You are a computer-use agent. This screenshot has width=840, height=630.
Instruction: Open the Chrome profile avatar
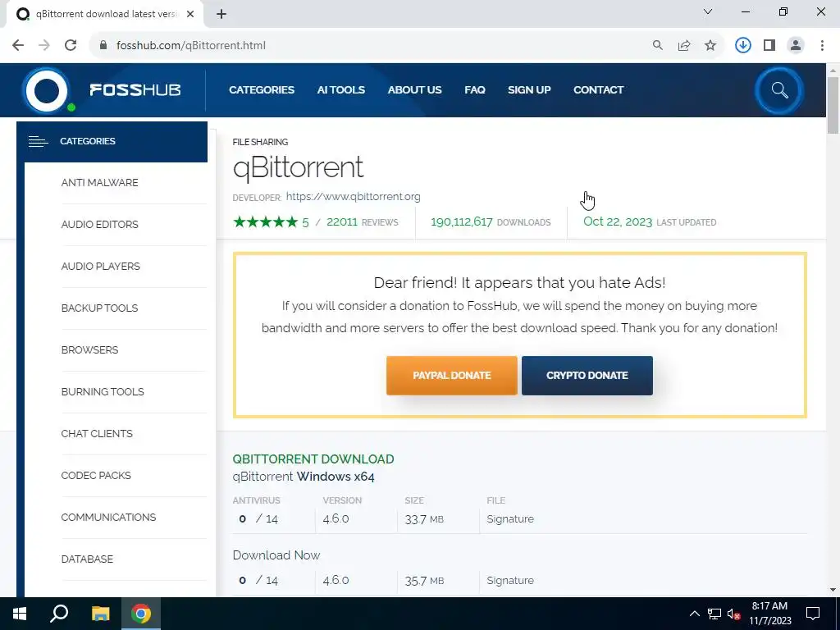coord(796,46)
